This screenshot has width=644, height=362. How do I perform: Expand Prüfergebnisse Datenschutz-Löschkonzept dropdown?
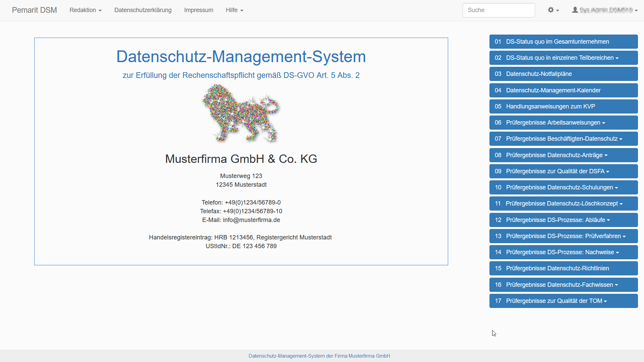(x=563, y=203)
